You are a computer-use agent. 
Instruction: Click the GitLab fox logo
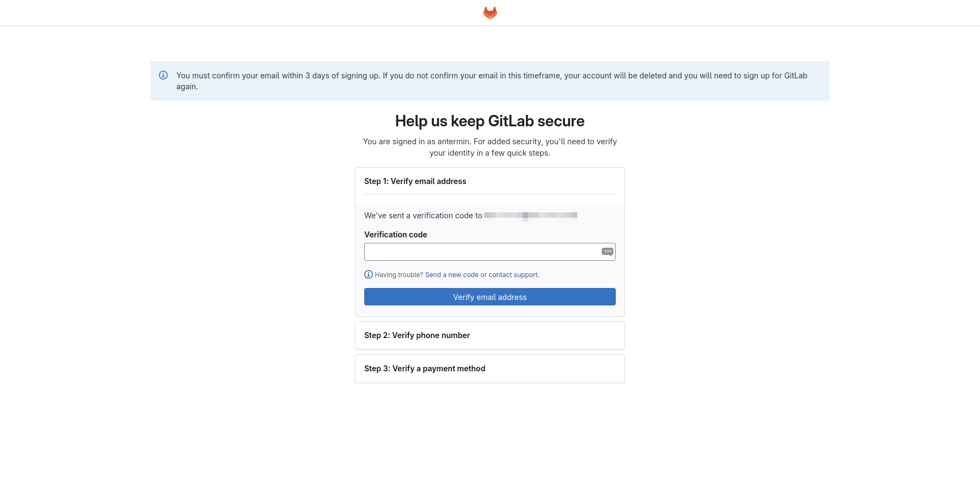[x=490, y=13]
